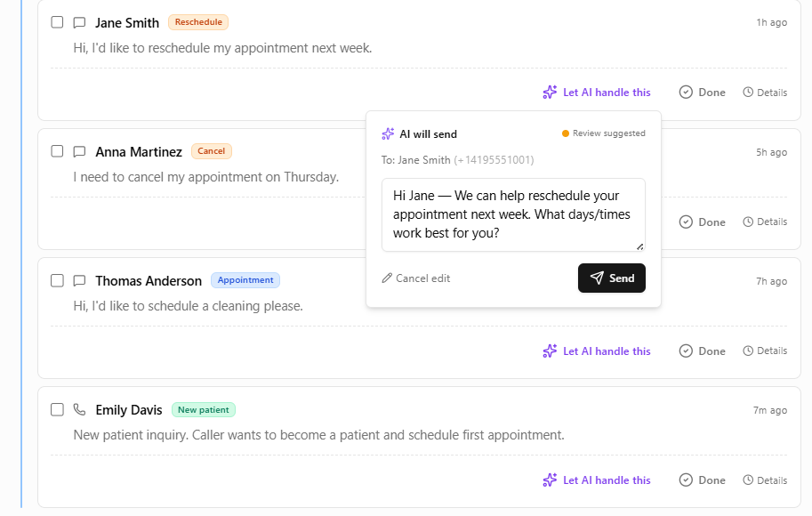Open Details via the clock icon on Jane Smith's row
812x516 pixels.
[x=747, y=92]
